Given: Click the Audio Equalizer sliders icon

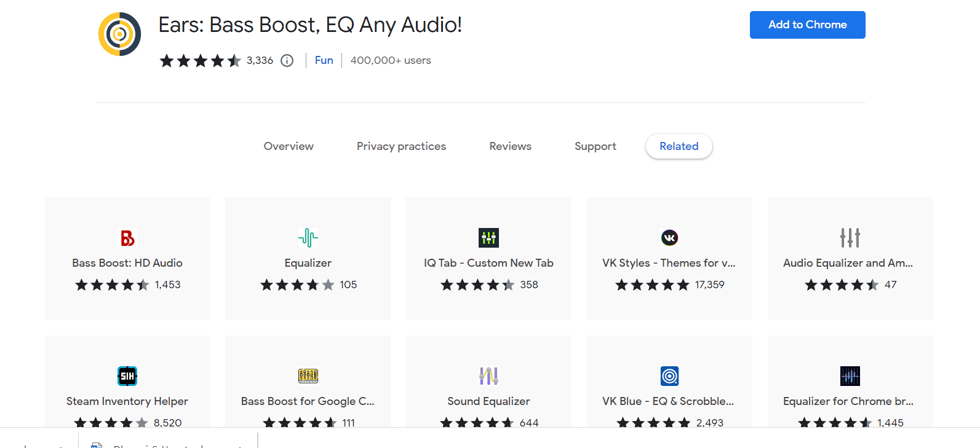Looking at the screenshot, I should point(850,238).
